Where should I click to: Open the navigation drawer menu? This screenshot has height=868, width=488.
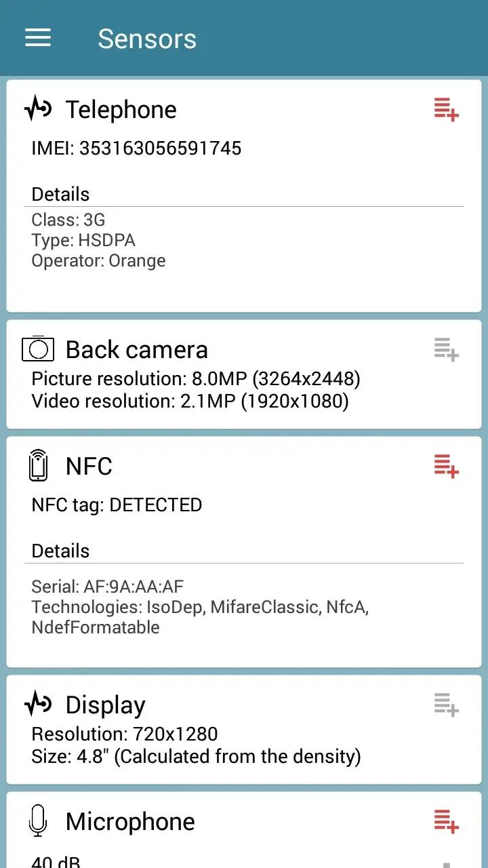(37, 38)
